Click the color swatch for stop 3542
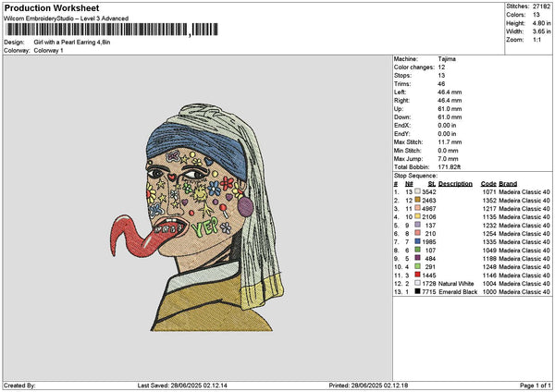555x392 pixels. click(418, 191)
